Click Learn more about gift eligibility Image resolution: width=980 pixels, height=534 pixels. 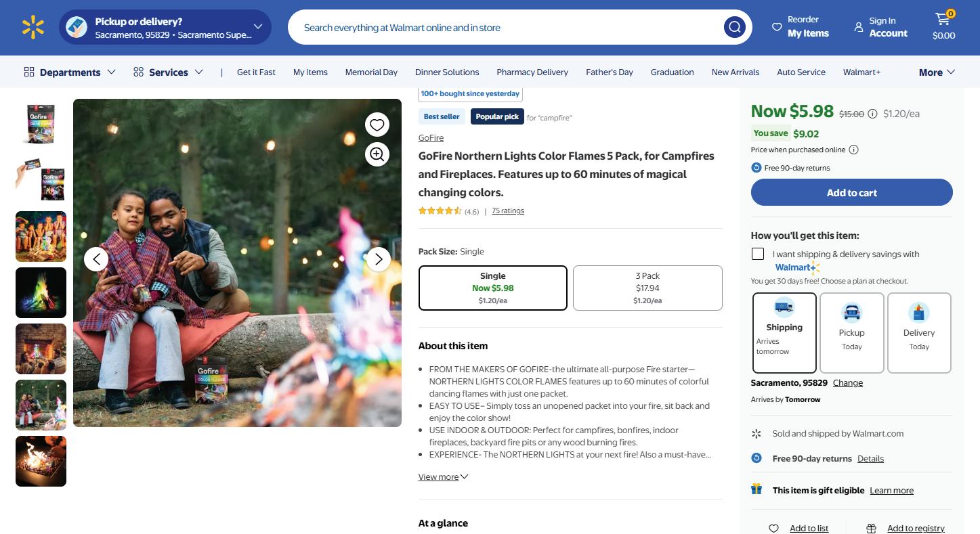[891, 491]
